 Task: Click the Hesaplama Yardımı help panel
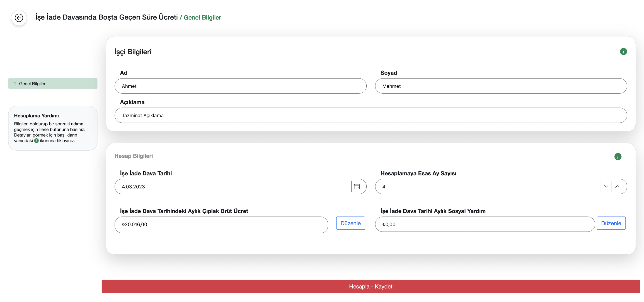click(x=53, y=128)
